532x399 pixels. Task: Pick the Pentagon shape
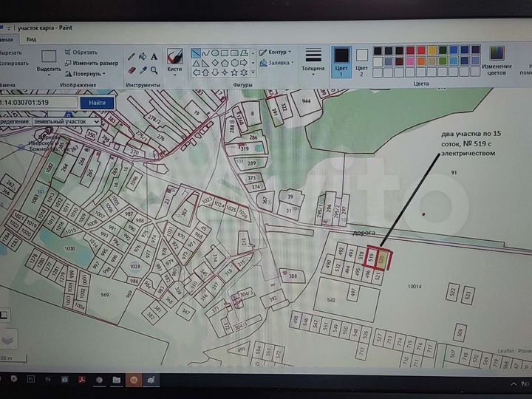[225, 63]
